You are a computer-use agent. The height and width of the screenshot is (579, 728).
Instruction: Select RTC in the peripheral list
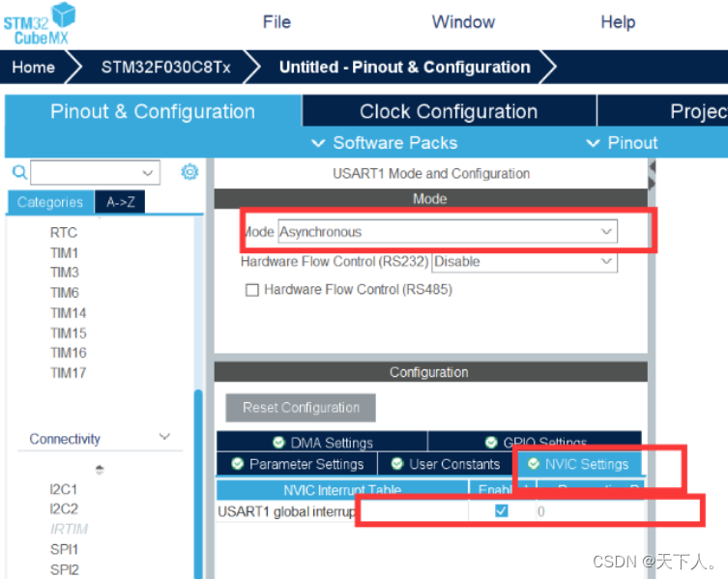[64, 232]
